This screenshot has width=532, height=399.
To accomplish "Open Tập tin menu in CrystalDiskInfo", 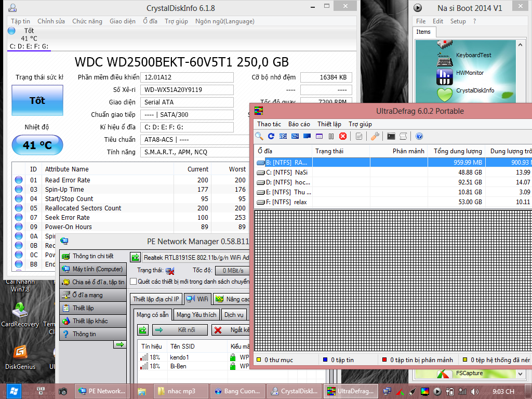I will coord(20,21).
